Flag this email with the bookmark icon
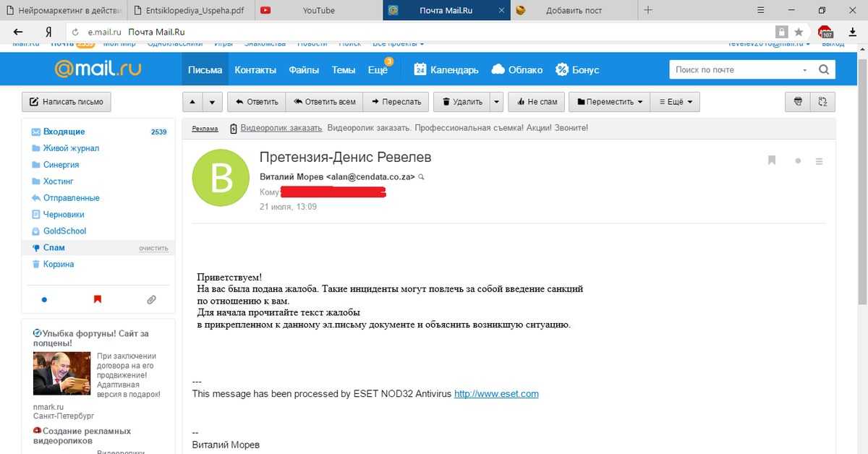This screenshot has width=868, height=454. pyautogui.click(x=772, y=160)
